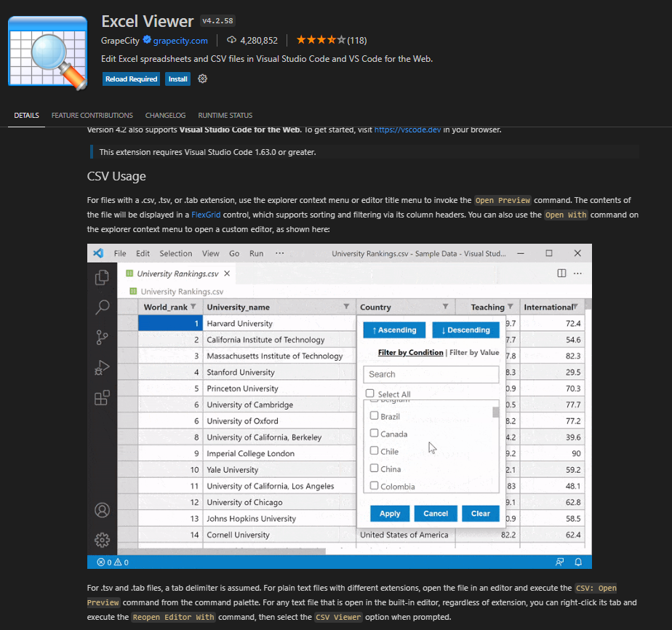Close the University Rankings.csv tab

coord(227,274)
